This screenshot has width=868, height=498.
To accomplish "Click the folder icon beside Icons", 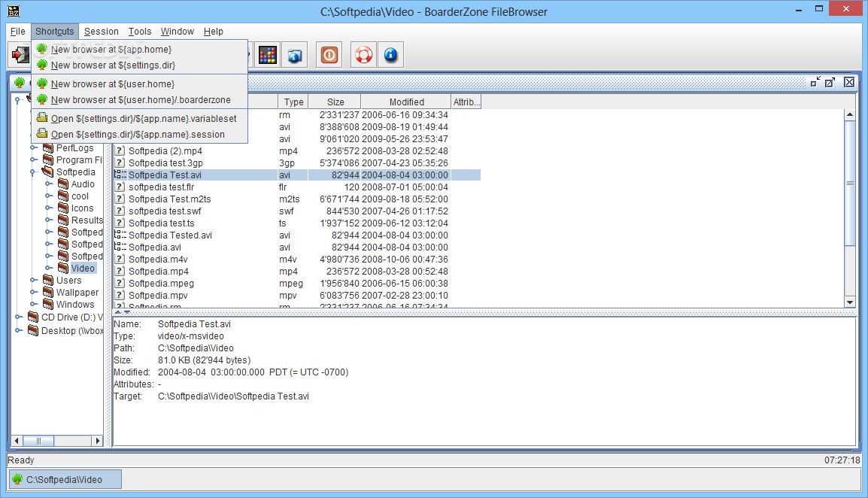I will (x=63, y=208).
